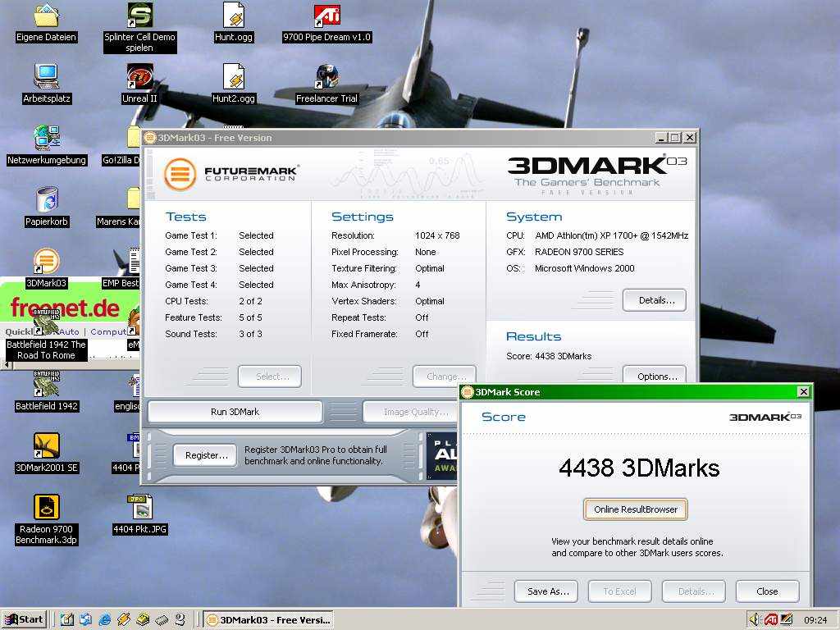Screen dimensions: 840x630
Task: Launch the 3DMark2001 SE shortcut
Action: (x=47, y=453)
